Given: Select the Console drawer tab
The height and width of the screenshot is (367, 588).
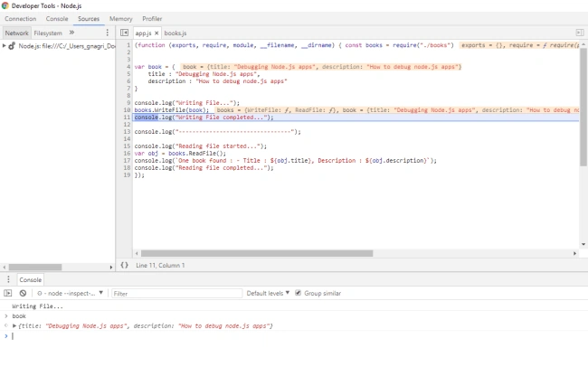Looking at the screenshot, I should [x=31, y=279].
